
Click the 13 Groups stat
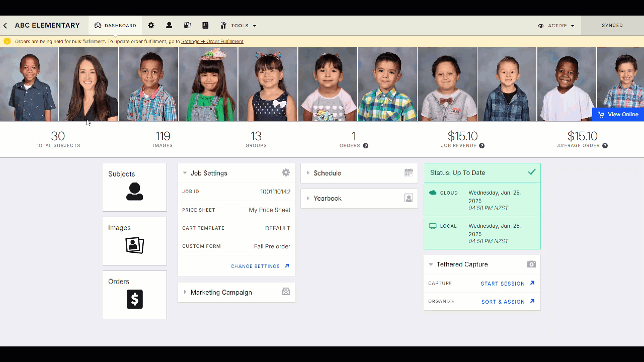click(x=256, y=140)
